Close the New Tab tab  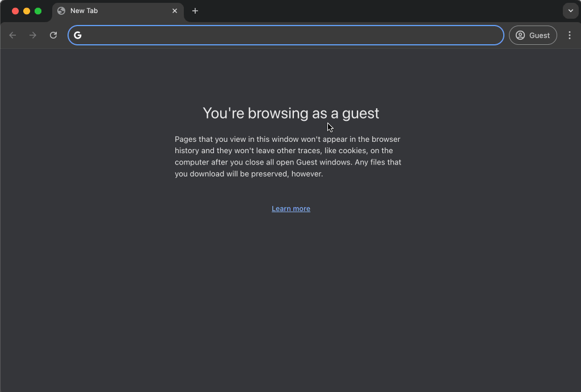pos(175,11)
